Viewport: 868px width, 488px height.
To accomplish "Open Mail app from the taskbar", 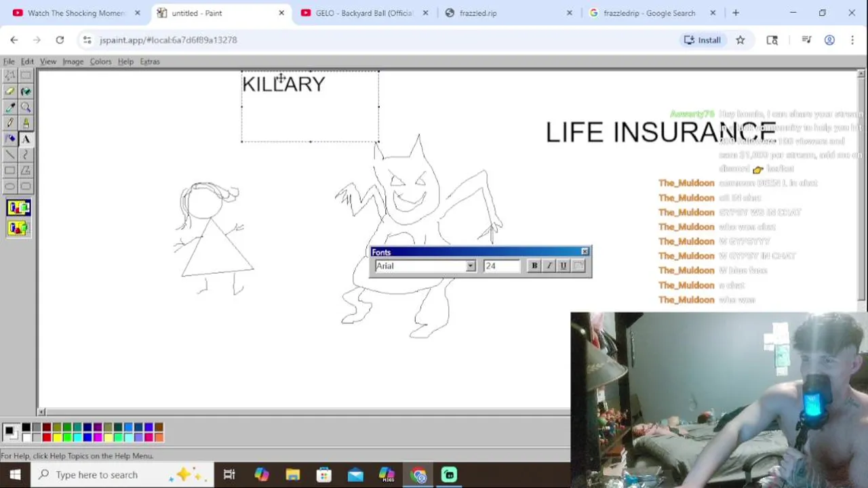I will point(355,474).
